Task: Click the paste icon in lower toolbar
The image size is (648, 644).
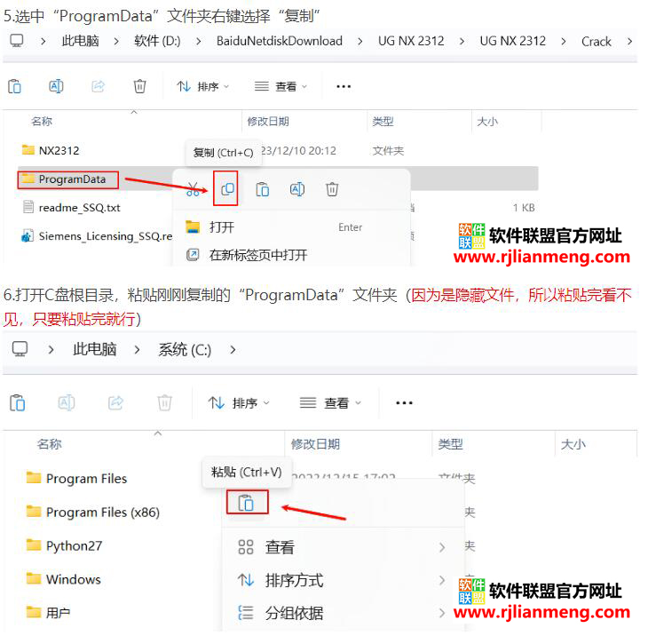Action: 17,402
